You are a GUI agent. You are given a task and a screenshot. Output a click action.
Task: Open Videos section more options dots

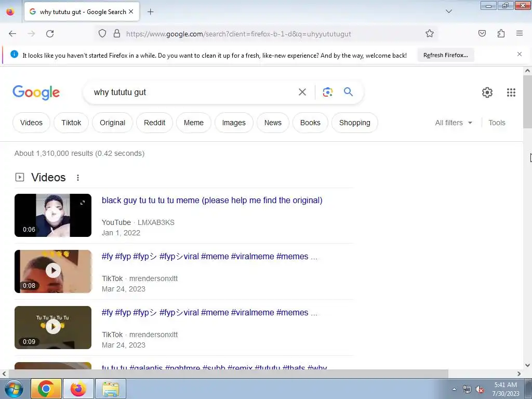[78, 178]
